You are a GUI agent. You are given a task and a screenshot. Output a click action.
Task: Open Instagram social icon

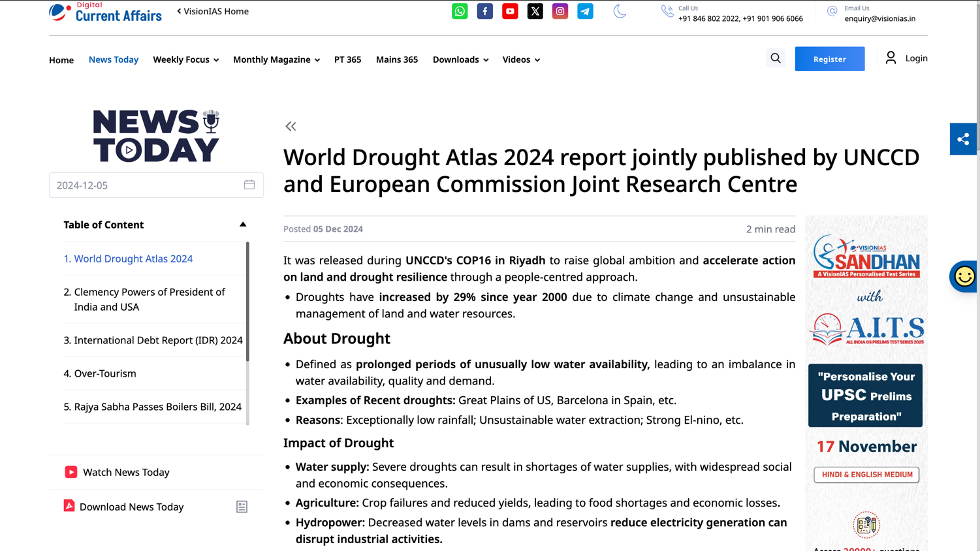pos(560,11)
